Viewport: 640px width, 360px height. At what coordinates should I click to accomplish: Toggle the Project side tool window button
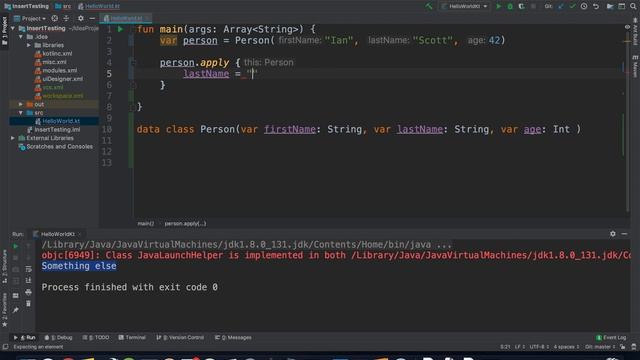4,31
